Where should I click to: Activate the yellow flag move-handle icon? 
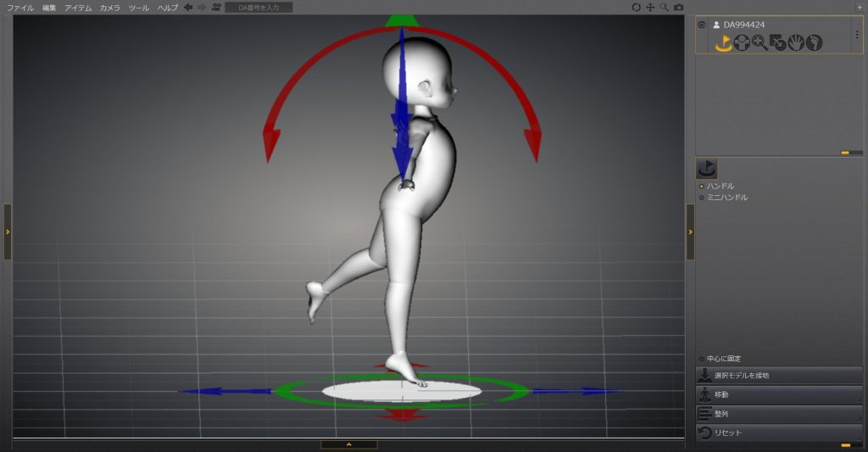coord(722,42)
